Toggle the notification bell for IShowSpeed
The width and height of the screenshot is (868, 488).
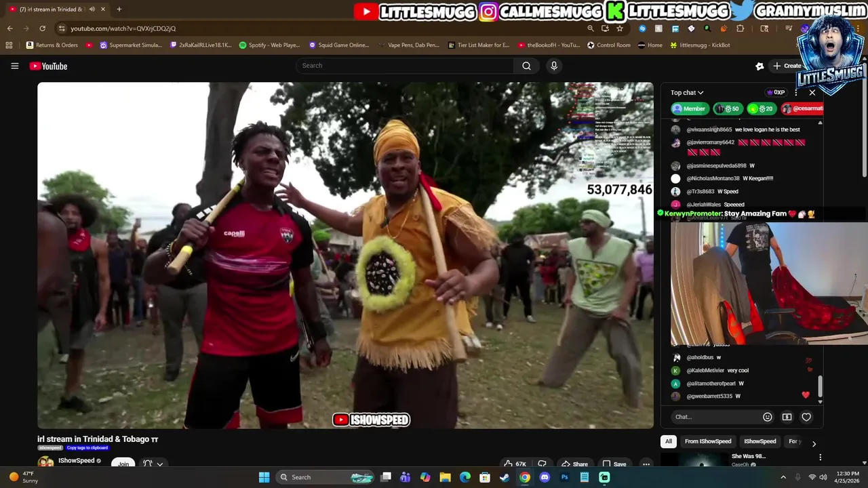tap(148, 464)
